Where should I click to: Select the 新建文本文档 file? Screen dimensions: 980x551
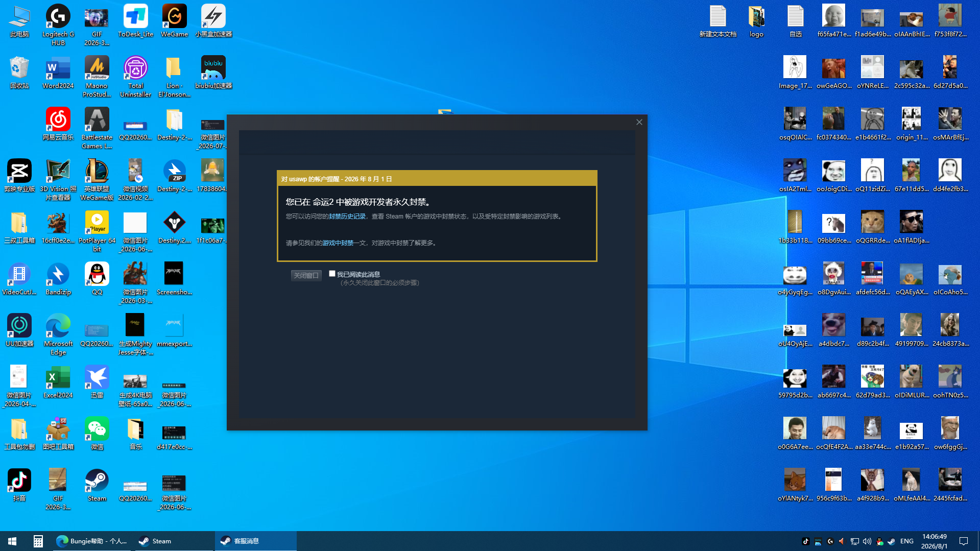coord(718,21)
